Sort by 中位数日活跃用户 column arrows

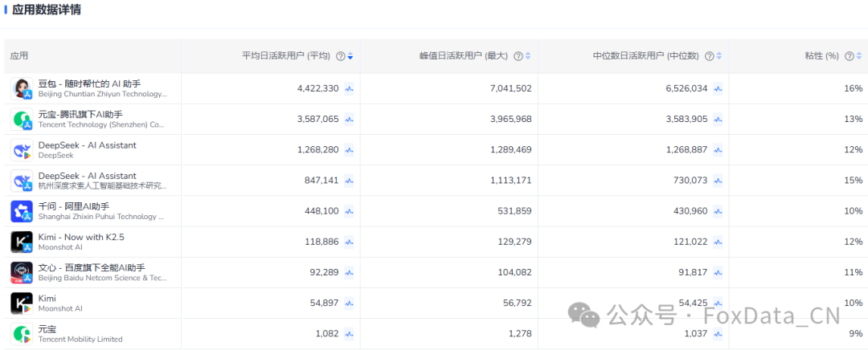click(x=719, y=56)
